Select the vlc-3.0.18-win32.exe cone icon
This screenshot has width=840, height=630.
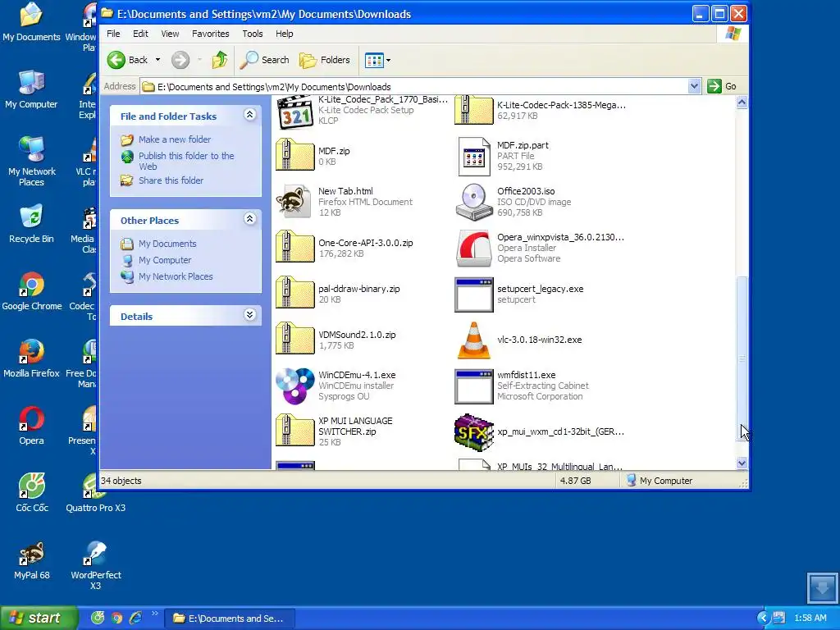tap(473, 340)
